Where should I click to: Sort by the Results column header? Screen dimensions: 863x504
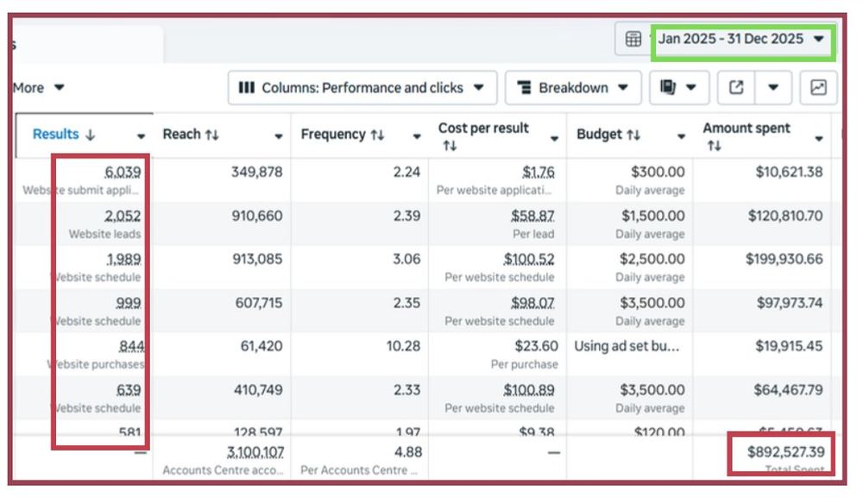(63, 135)
